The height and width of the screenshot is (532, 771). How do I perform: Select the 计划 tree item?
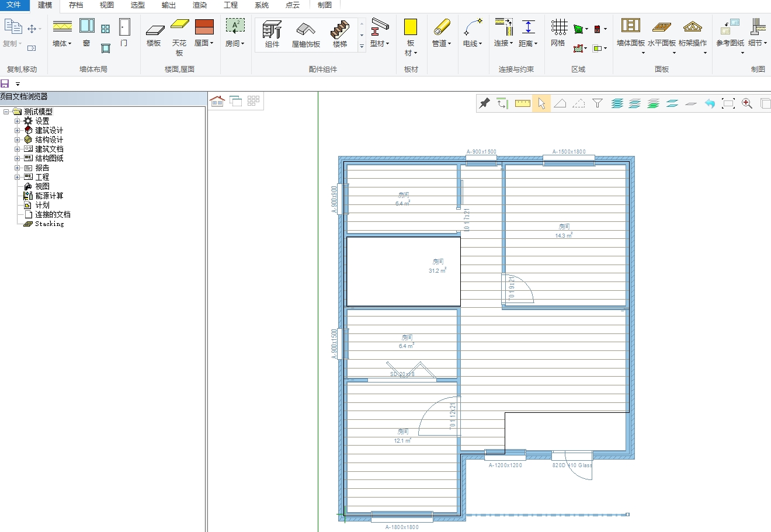pos(42,205)
